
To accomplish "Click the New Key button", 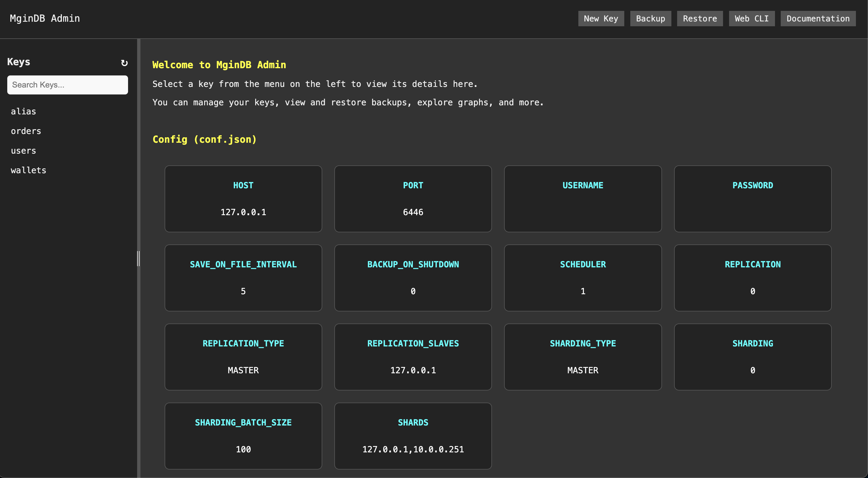I will click(601, 18).
